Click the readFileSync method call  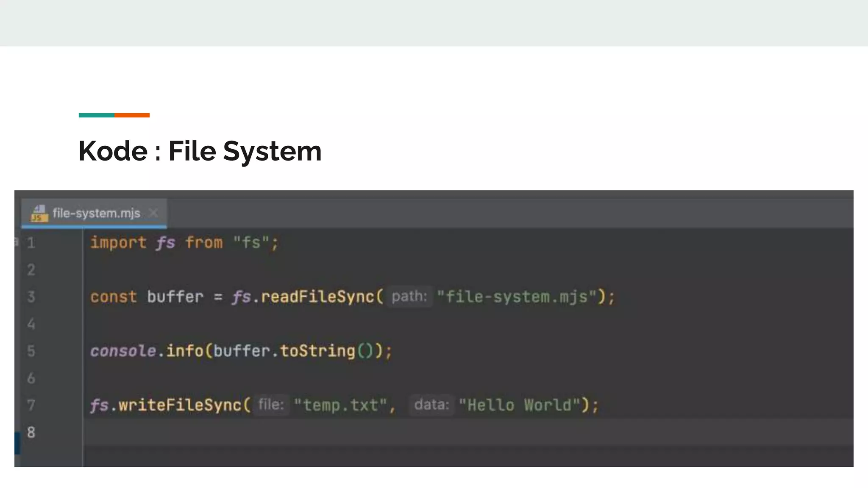[317, 297]
